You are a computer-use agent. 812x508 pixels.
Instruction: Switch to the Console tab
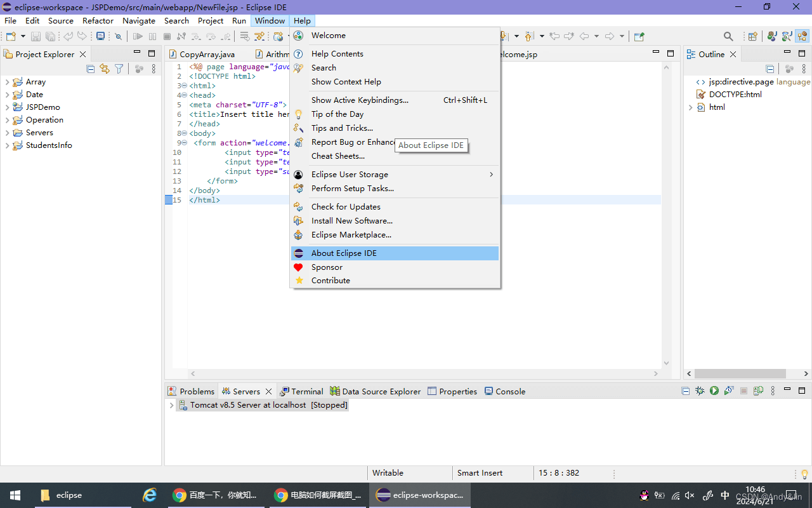point(505,391)
